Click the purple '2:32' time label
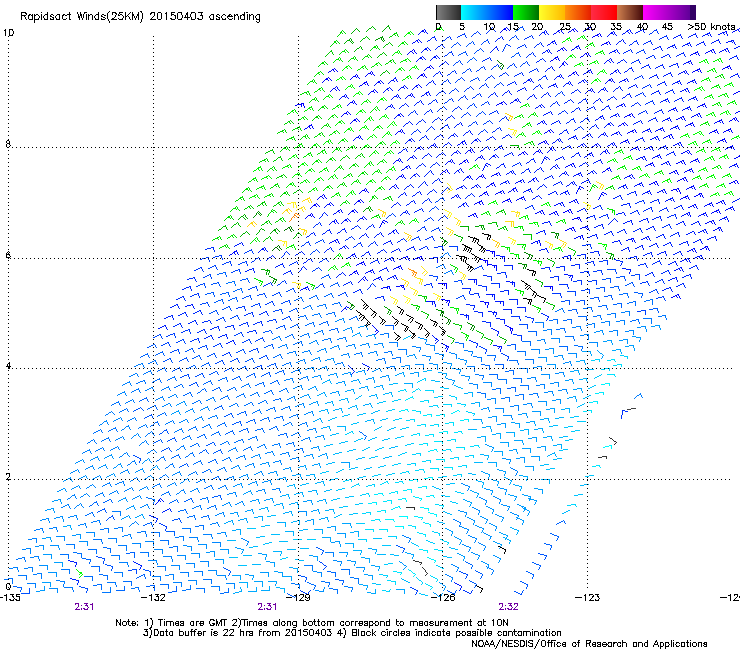Viewport: 740px width, 650px height. tap(508, 607)
